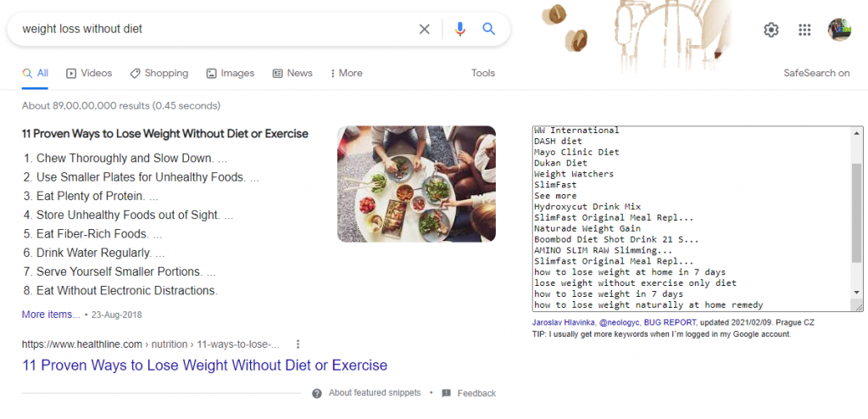868x419 pixels.
Task: Open the Tools filter options
Action: click(x=483, y=73)
